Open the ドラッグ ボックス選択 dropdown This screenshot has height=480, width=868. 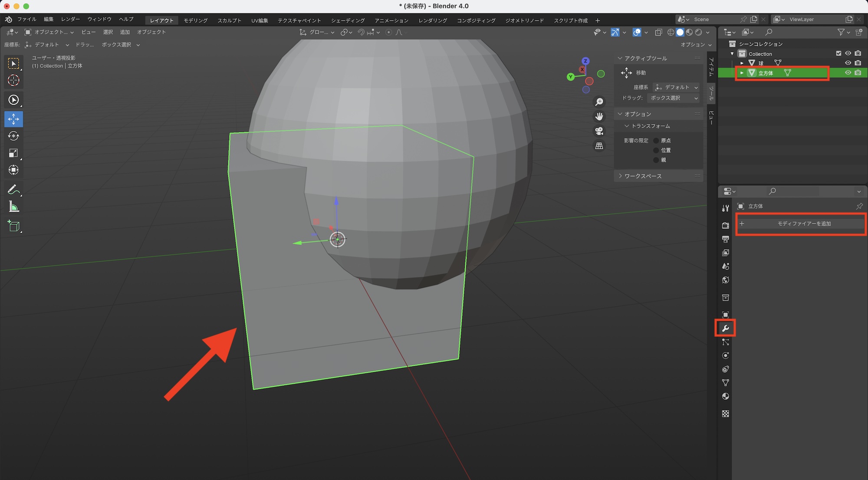pyautogui.click(x=673, y=98)
